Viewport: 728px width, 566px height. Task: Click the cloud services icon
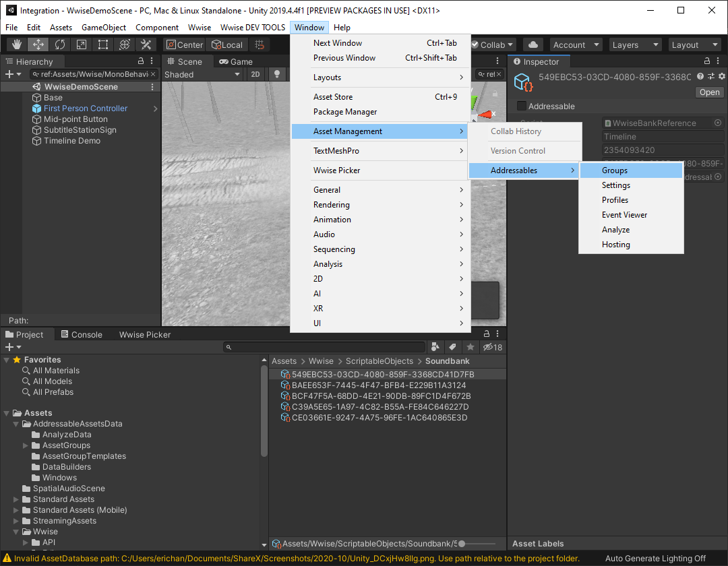(x=533, y=44)
